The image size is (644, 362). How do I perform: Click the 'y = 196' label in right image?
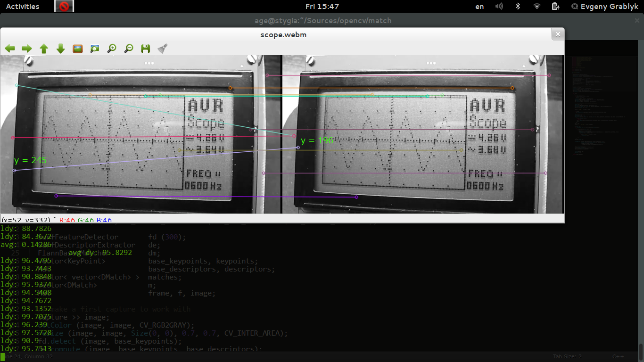(317, 140)
